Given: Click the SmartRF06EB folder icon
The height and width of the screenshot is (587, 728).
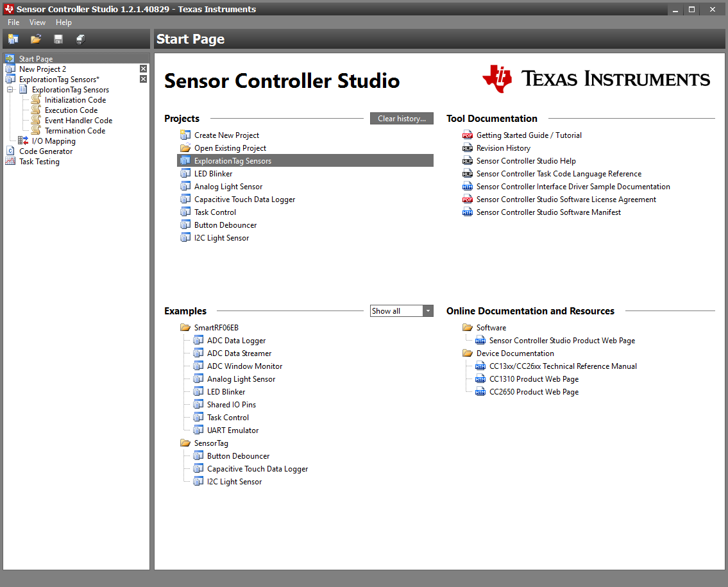Looking at the screenshot, I should (185, 327).
